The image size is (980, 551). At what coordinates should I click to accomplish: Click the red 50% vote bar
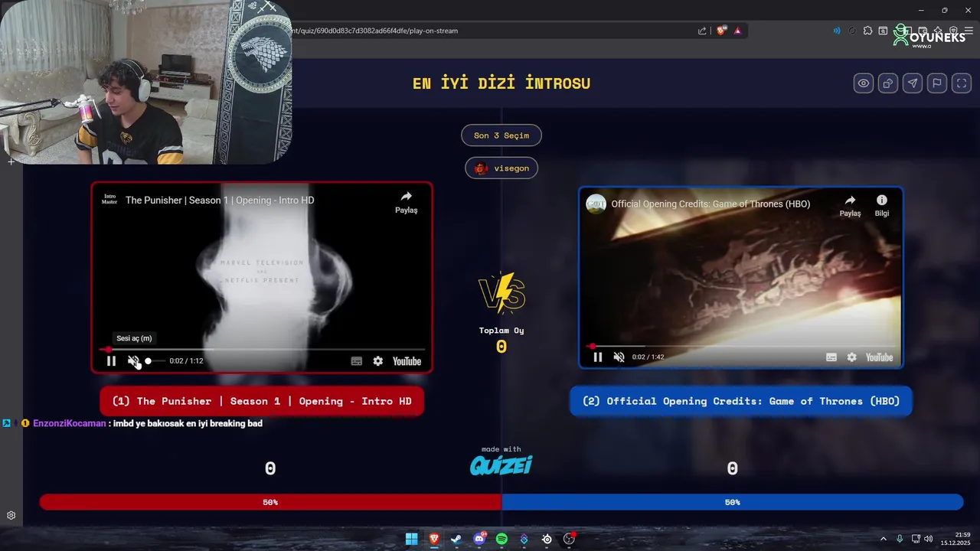click(270, 502)
